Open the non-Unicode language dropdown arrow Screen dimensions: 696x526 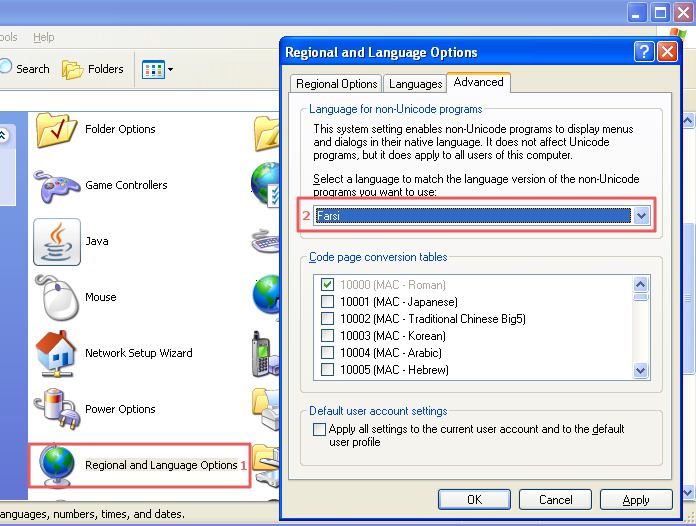(x=641, y=216)
